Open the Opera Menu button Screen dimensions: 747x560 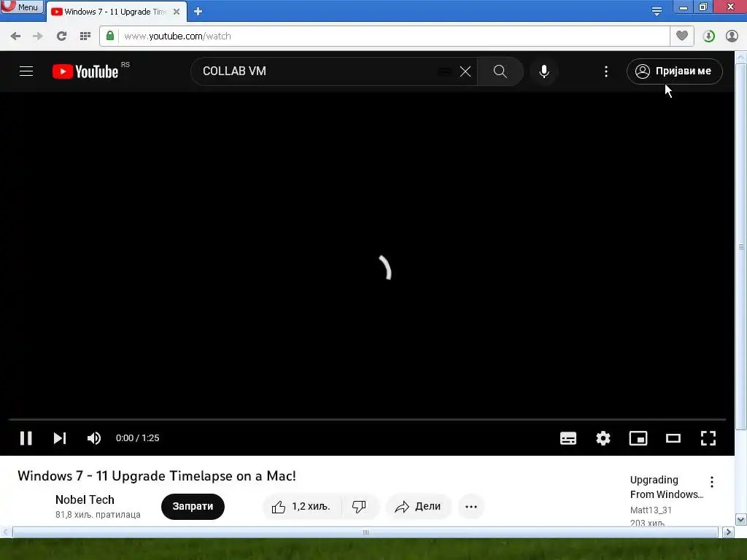pos(22,7)
